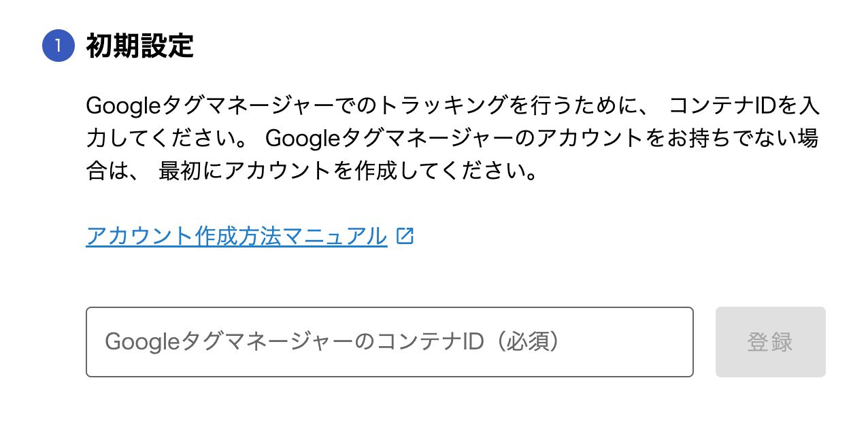Select the gray 登録 submit control
Viewport: 868px width, 427px height.
click(x=770, y=342)
